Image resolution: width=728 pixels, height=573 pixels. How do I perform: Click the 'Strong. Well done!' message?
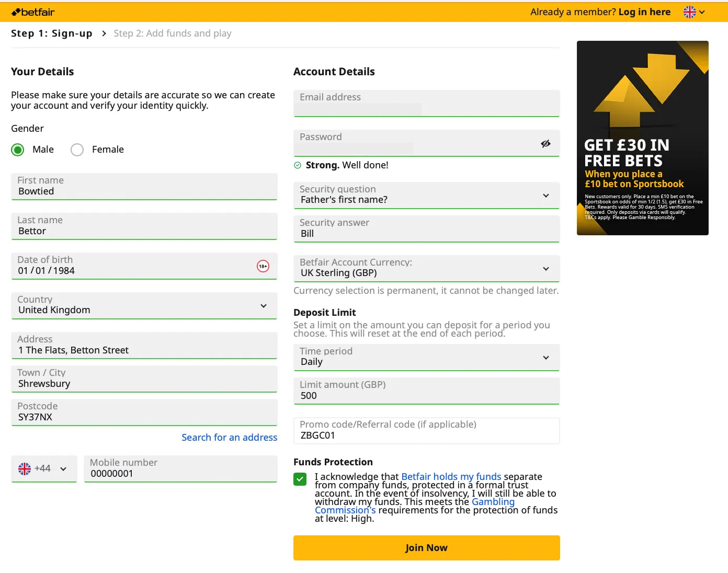click(347, 165)
